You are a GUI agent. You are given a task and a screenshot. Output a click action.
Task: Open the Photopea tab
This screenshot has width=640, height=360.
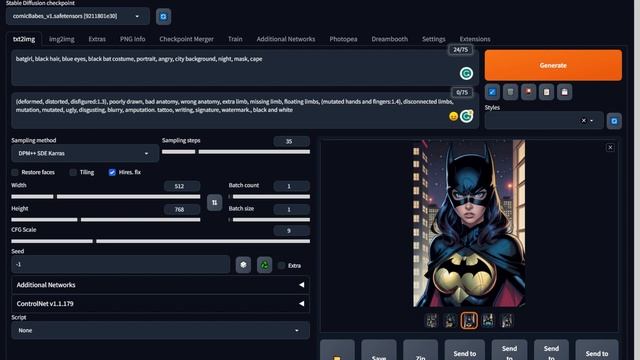click(x=343, y=39)
